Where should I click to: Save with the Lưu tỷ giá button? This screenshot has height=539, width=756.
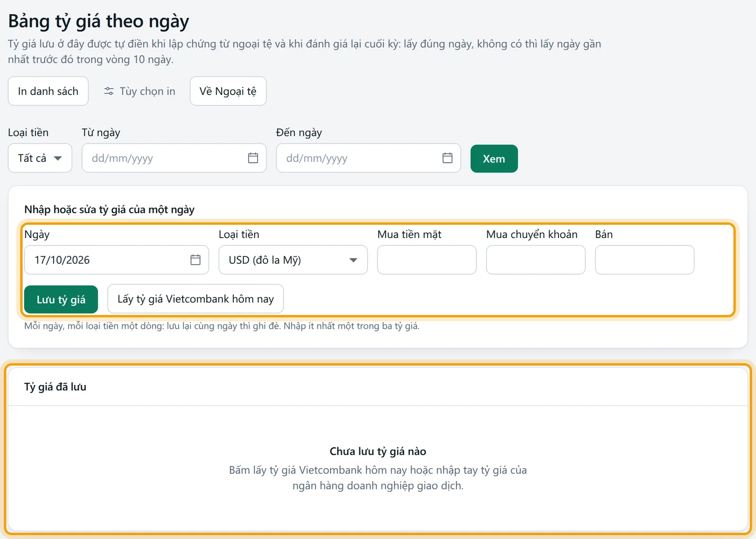(x=61, y=299)
